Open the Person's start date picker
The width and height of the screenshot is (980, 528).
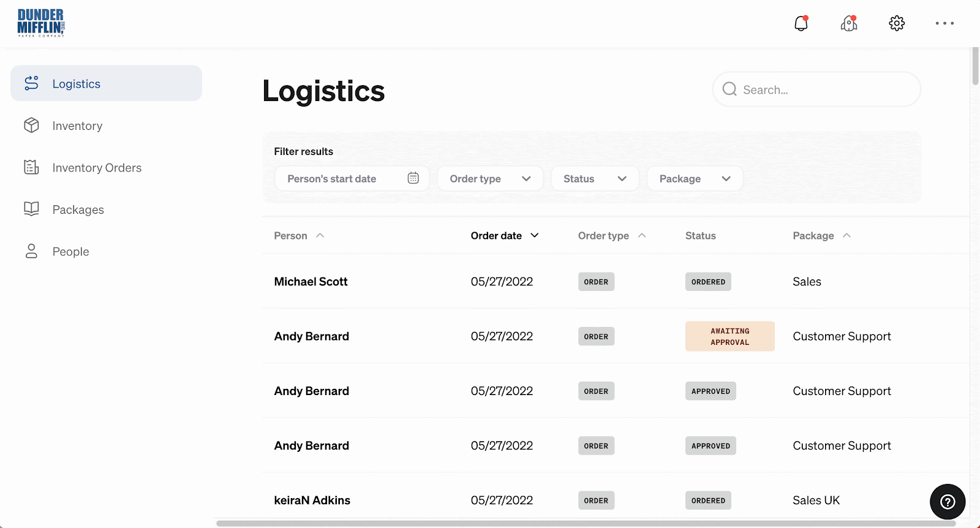click(x=352, y=178)
